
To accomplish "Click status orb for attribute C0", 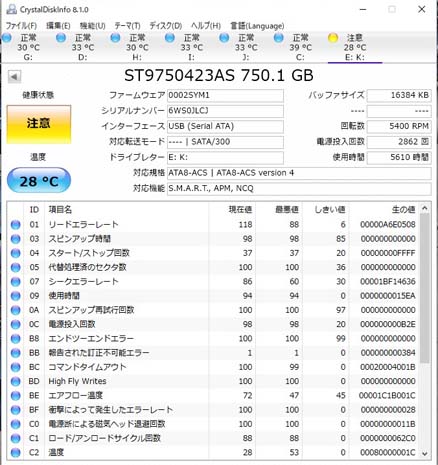I will coord(15,424).
